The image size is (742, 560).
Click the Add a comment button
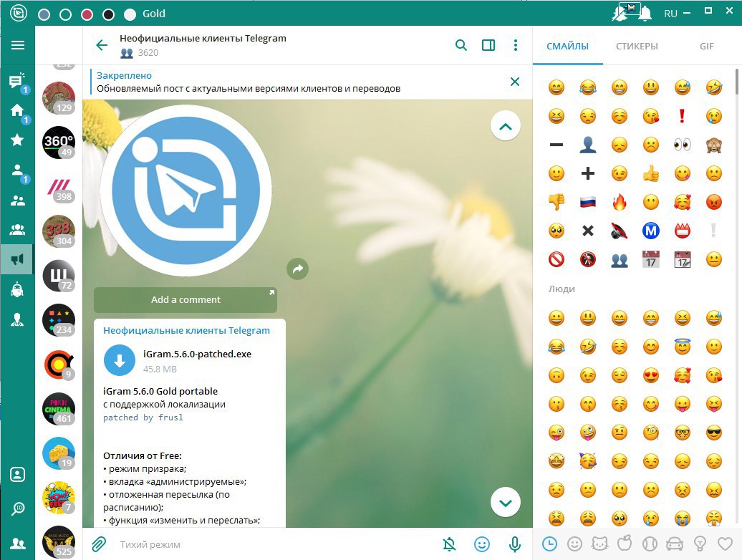[x=185, y=299]
